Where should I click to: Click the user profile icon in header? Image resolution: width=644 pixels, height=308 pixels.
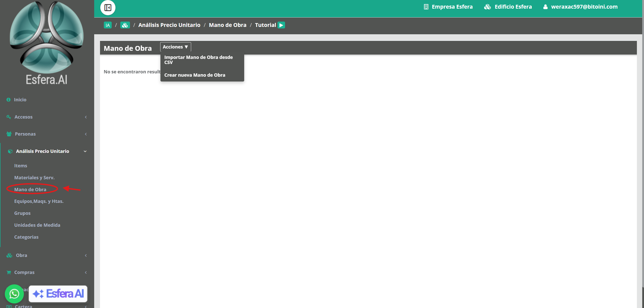(x=545, y=7)
